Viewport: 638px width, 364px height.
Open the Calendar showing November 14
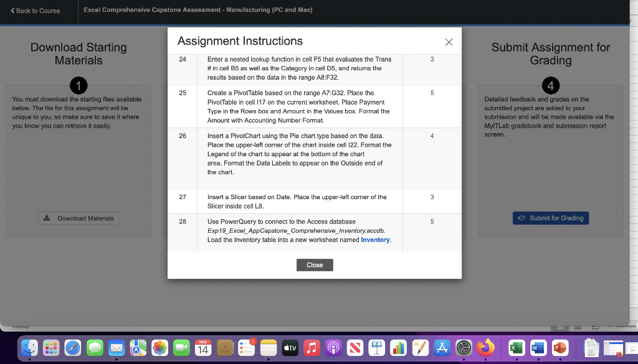(x=204, y=348)
